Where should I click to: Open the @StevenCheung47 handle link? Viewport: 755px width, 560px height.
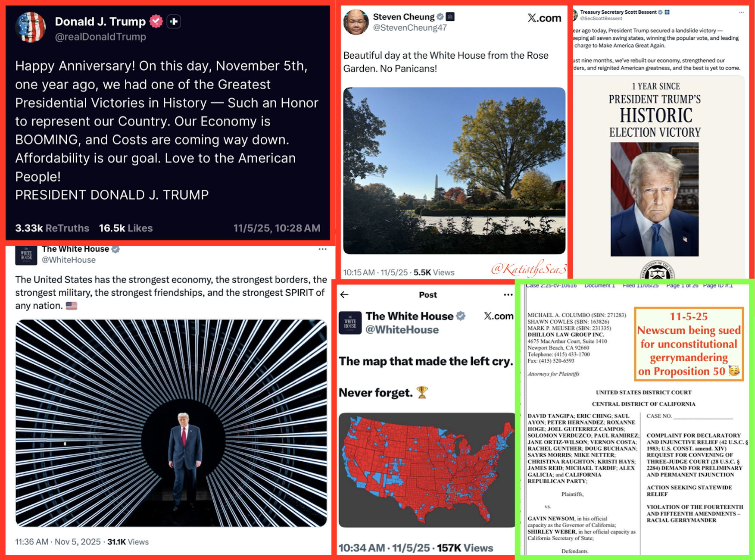pyautogui.click(x=410, y=28)
